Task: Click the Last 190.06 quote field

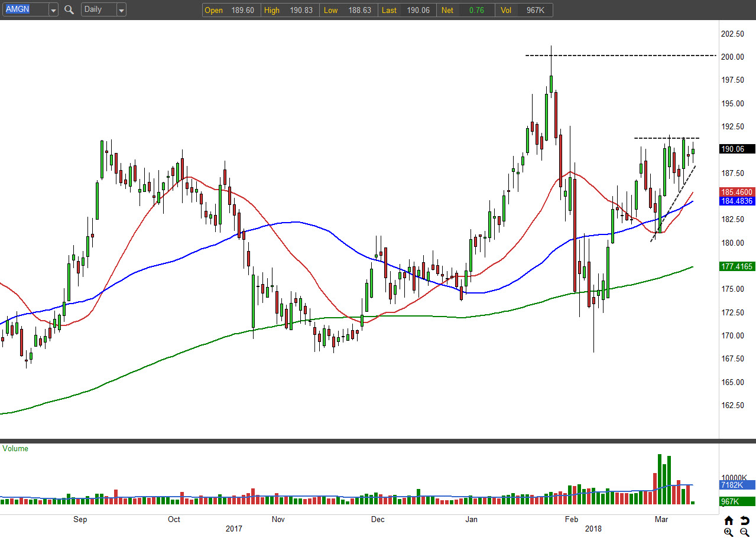Action: point(407,10)
